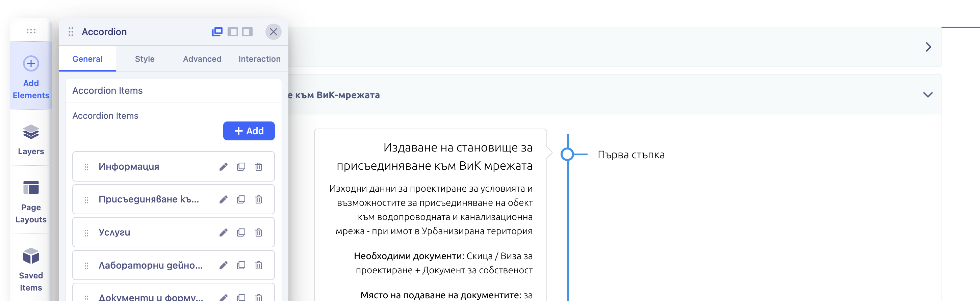Select the Информация item row
The image size is (980, 301).
174,166
